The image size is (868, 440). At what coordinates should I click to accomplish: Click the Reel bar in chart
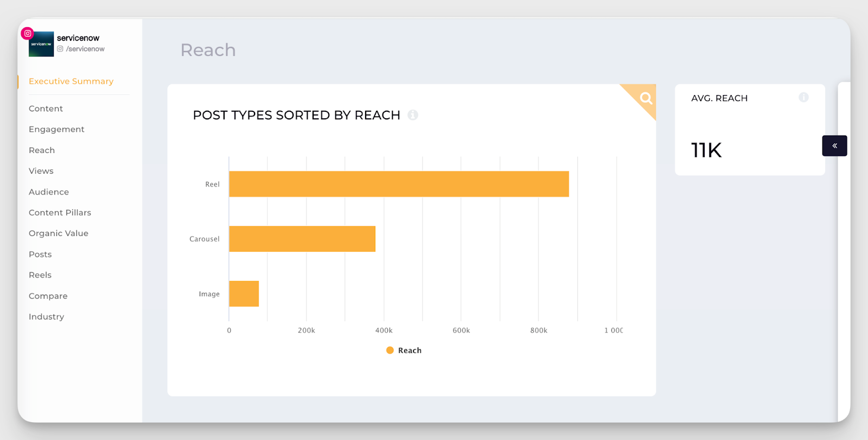point(399,184)
